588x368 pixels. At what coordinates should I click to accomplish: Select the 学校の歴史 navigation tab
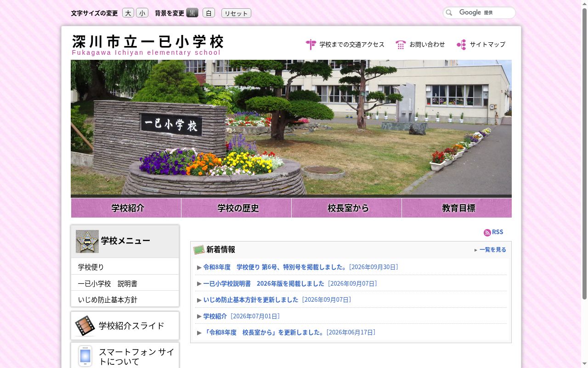(237, 208)
